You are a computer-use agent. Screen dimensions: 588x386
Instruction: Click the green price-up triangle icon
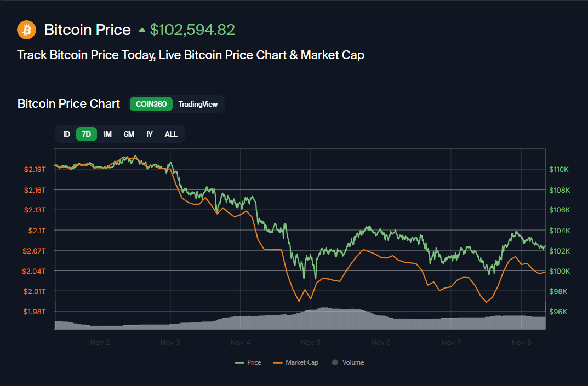click(x=142, y=30)
